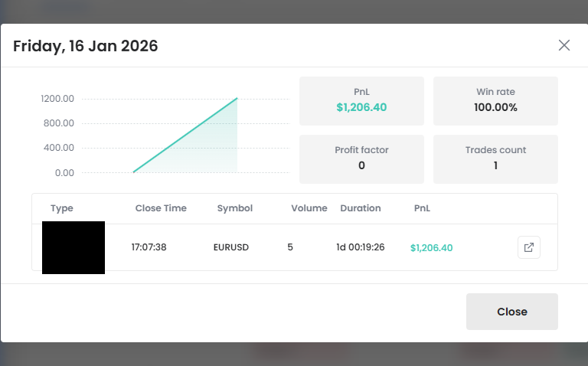Select the Profit factor card
This screenshot has width=588, height=366.
pos(361,158)
